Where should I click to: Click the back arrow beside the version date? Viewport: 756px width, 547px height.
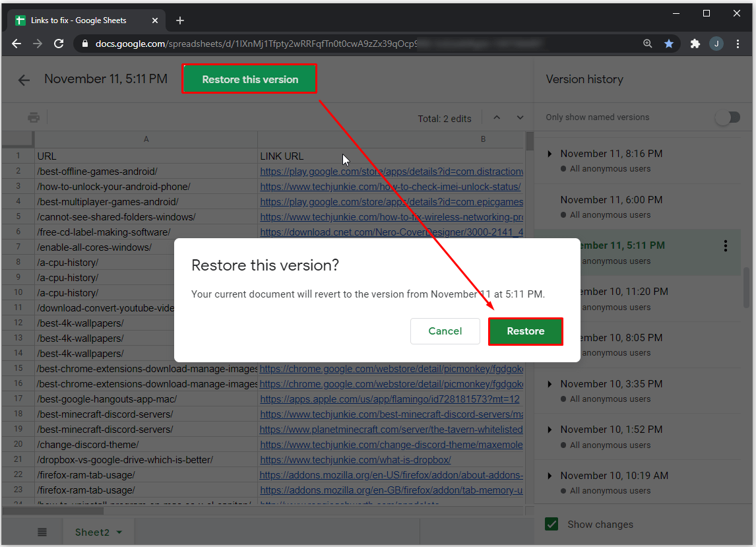[24, 80]
